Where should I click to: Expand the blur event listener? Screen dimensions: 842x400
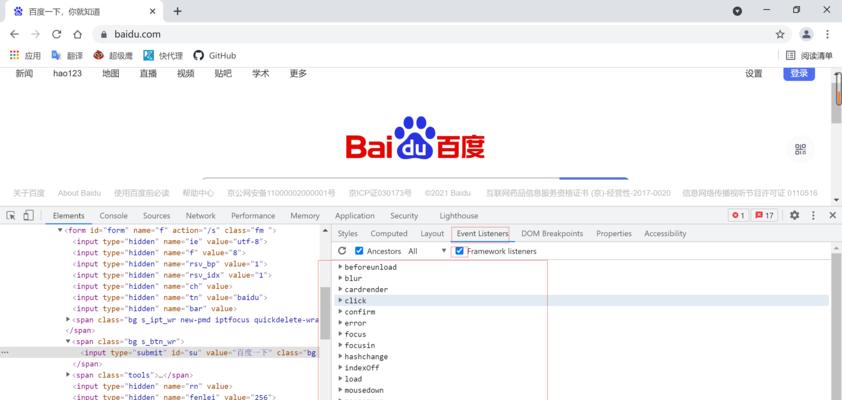[x=340, y=278]
